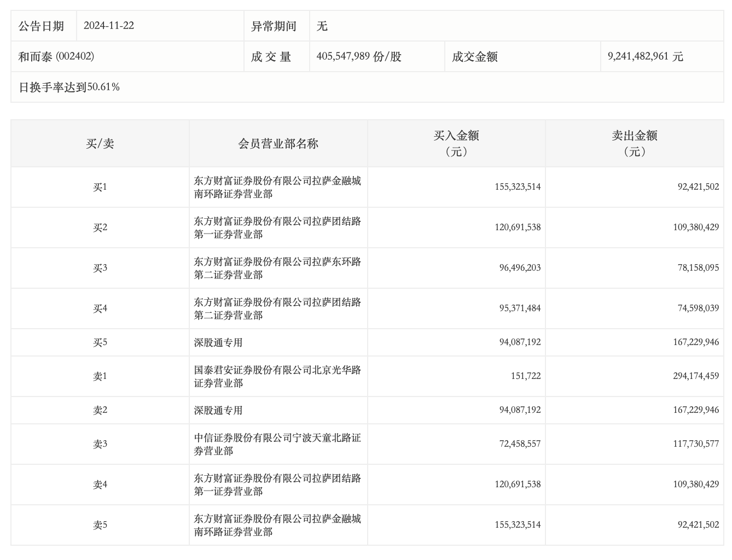Select 92,421,502 in the 买1 row

698,187
